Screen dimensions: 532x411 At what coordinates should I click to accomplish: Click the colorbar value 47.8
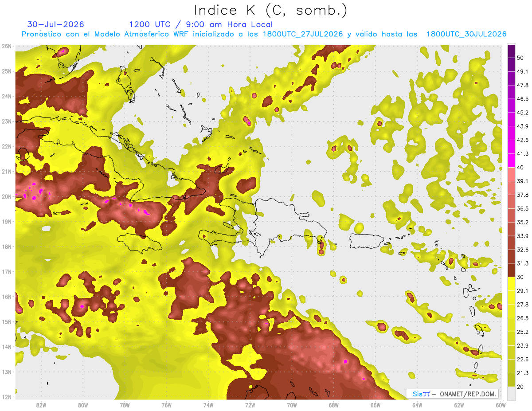click(523, 85)
